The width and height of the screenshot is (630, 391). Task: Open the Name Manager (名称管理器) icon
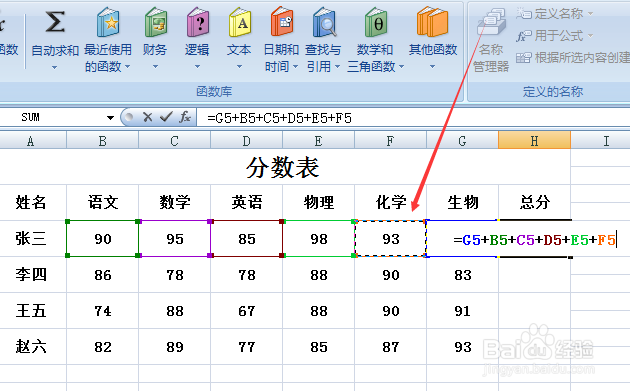[491, 23]
